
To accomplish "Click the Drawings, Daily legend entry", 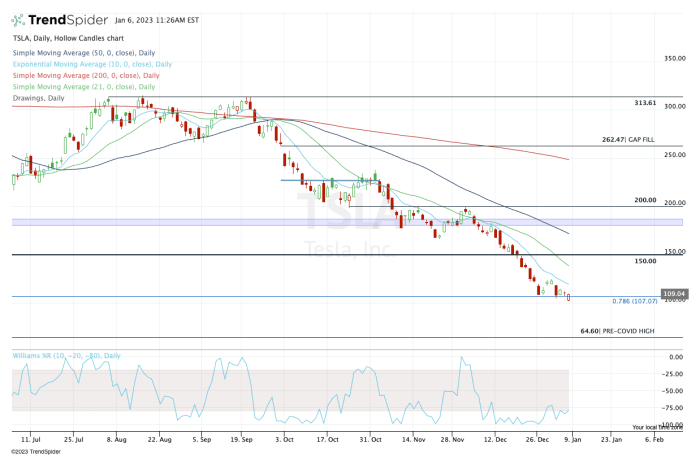I will coord(39,97).
